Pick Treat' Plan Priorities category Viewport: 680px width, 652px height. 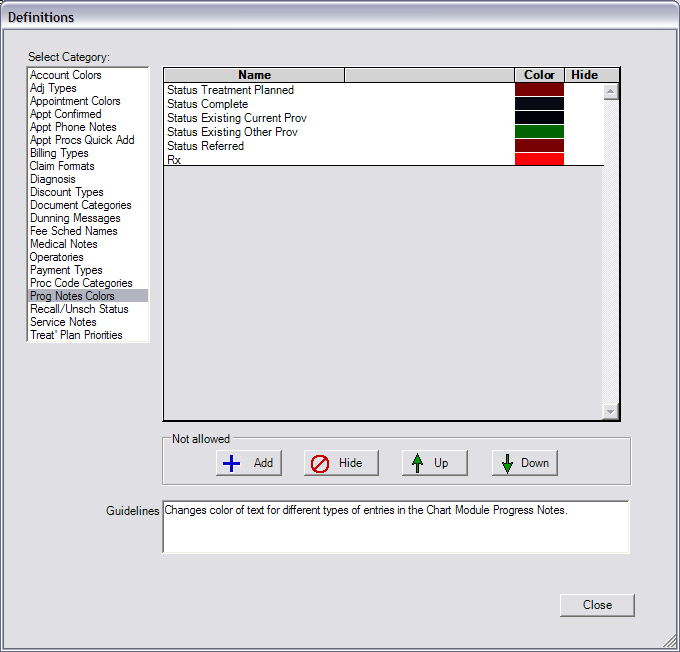pos(76,335)
